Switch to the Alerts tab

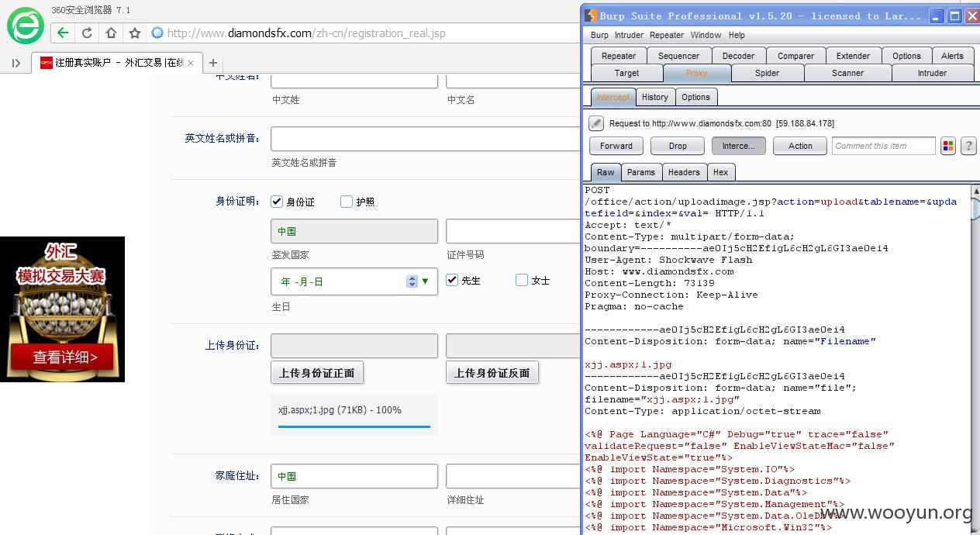click(x=952, y=56)
